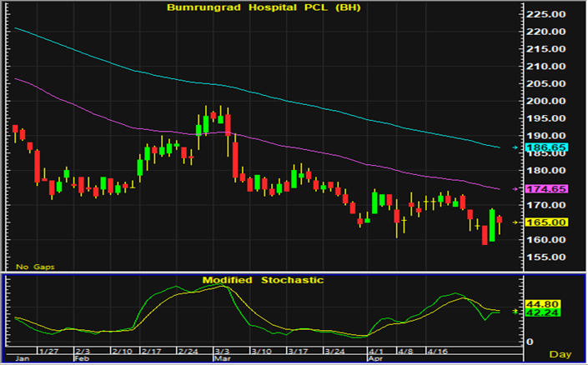Click the No Gaps label

[35, 267]
